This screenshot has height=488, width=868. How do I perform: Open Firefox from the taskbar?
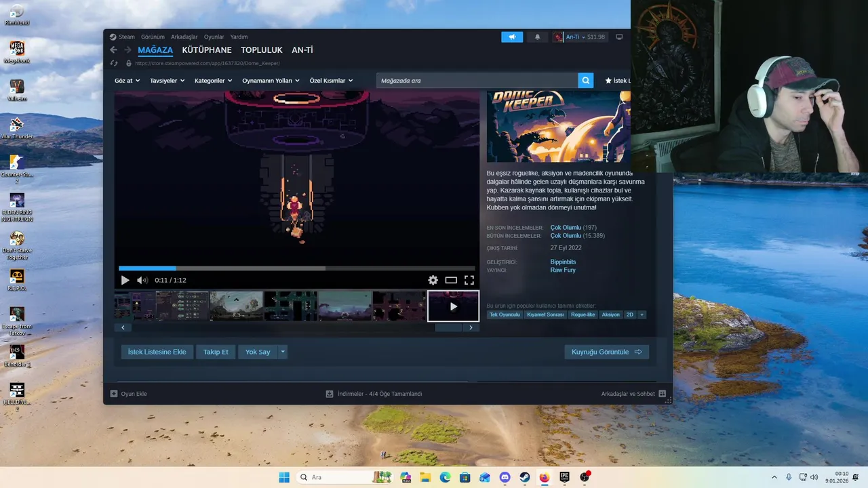(x=544, y=477)
